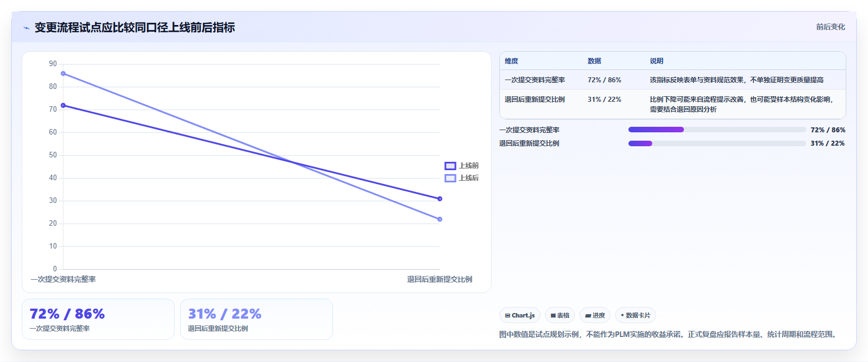This screenshot has width=868, height=362.
Task: Click the 上线前 point at 31
Action: [440, 199]
